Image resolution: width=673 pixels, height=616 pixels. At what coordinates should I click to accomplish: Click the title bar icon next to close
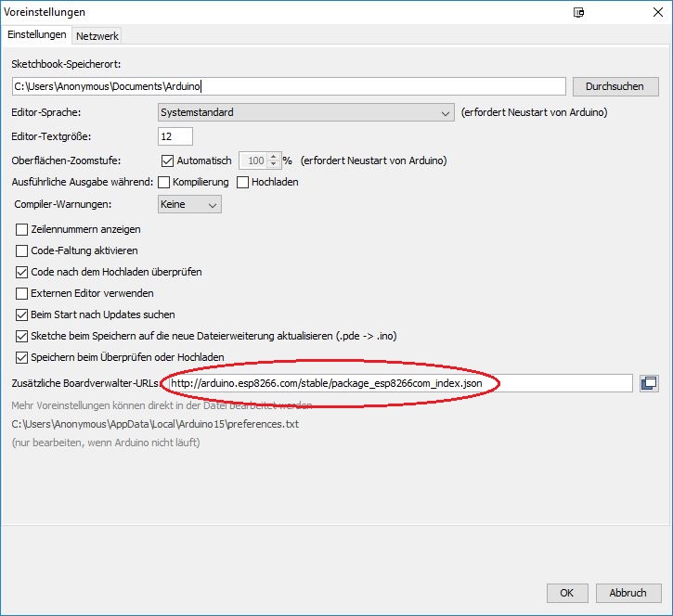point(578,12)
